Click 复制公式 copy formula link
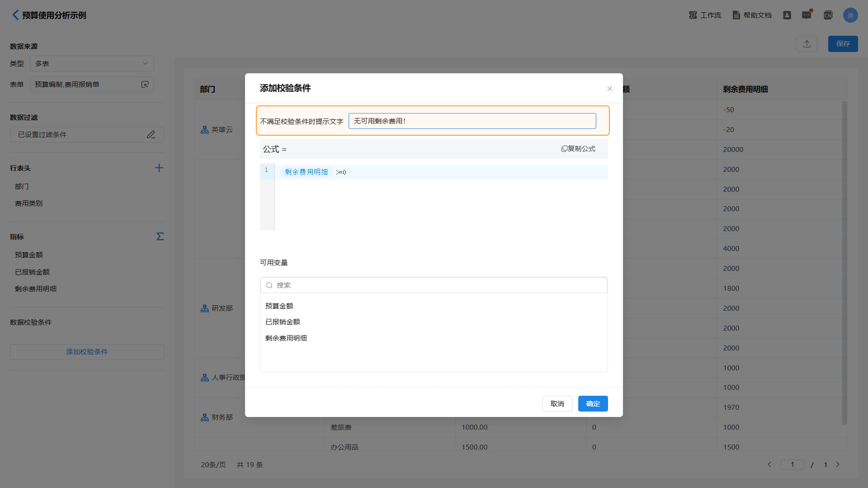868x488 pixels. (578, 149)
